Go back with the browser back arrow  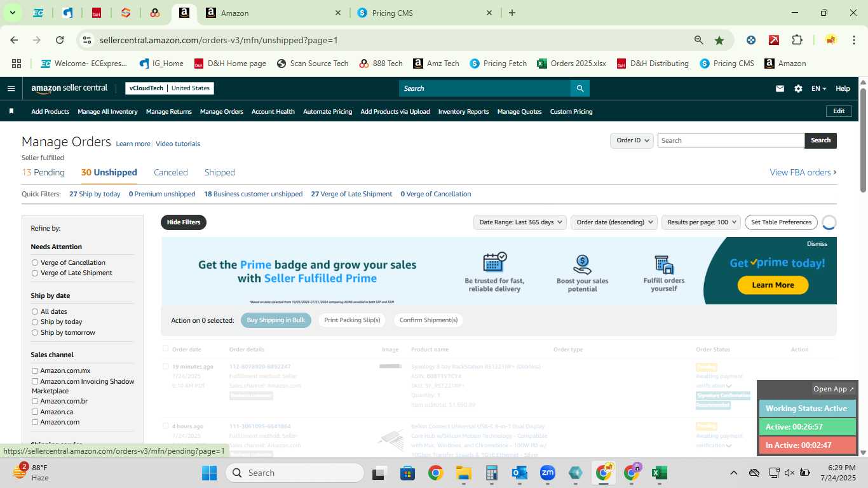point(14,40)
